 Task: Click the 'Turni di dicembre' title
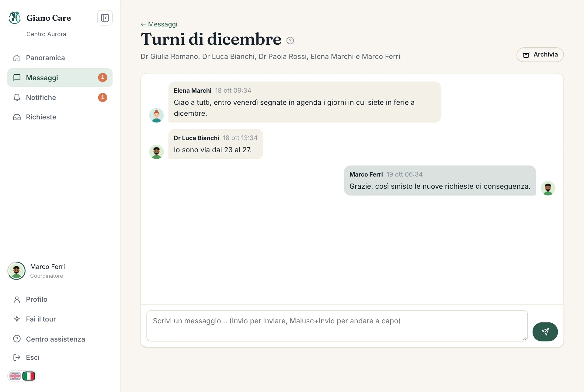click(211, 39)
